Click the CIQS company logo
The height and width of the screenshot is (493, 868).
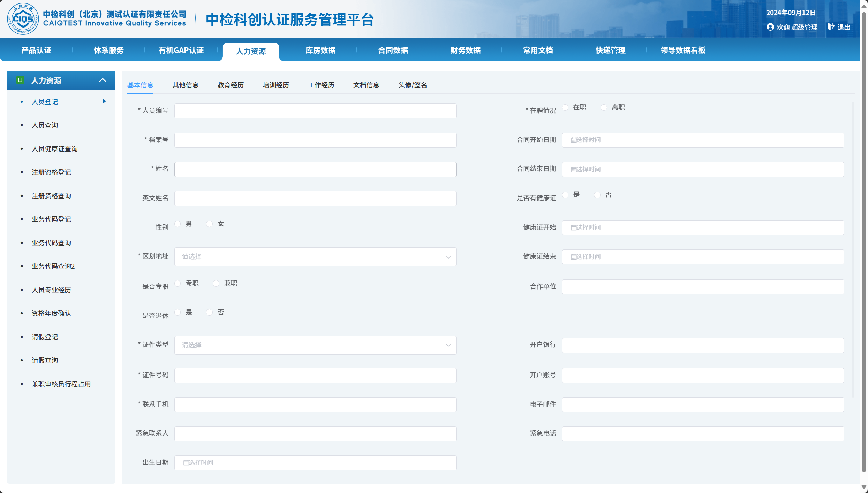coord(23,19)
